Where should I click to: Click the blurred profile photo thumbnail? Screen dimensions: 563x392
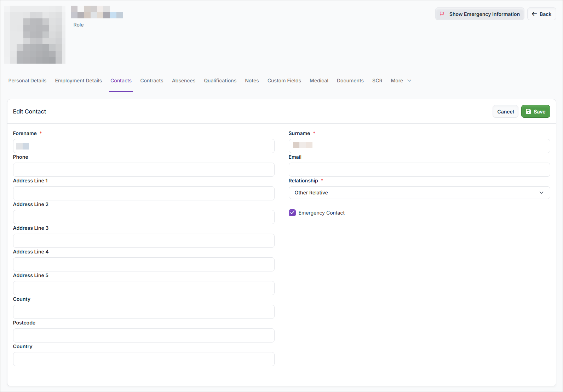click(x=35, y=35)
